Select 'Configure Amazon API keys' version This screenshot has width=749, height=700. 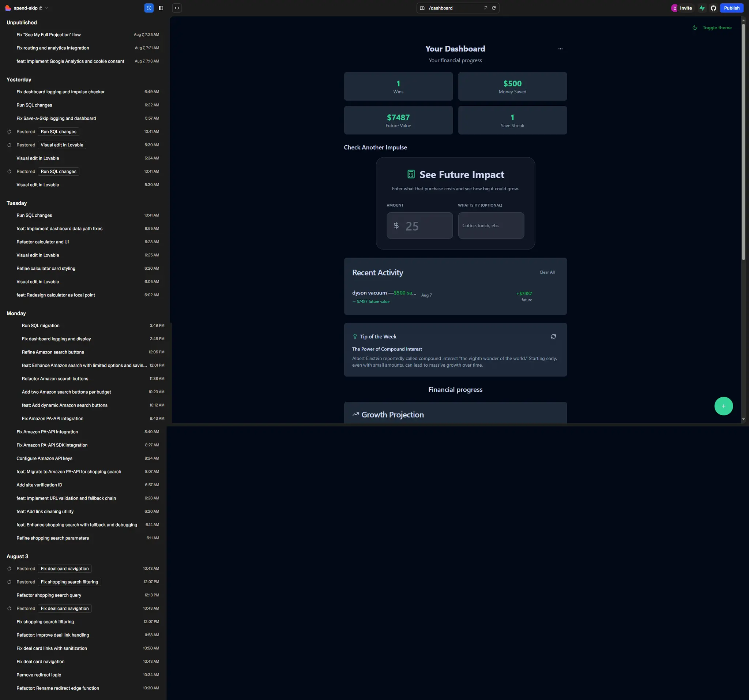tap(83, 458)
